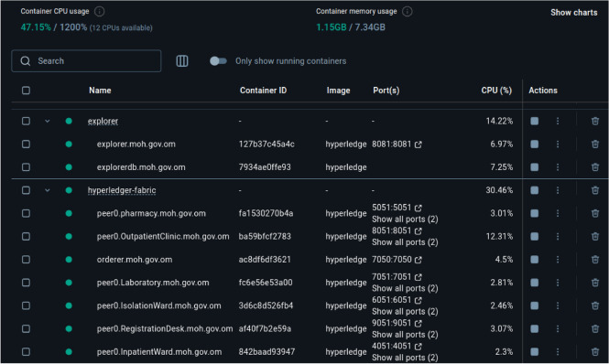Check the hyperledger-fabric group checkbox

click(26, 190)
